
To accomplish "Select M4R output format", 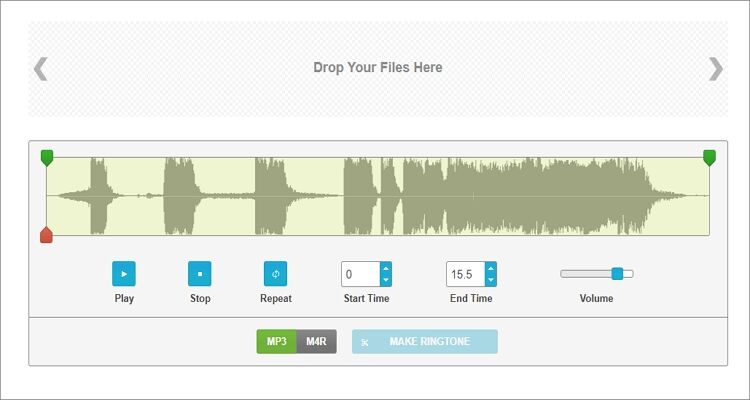I will [317, 342].
